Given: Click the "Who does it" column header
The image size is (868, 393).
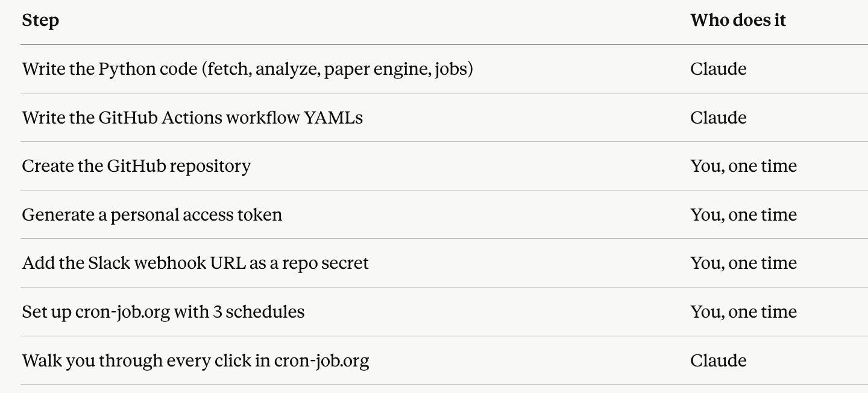Looking at the screenshot, I should (x=738, y=20).
